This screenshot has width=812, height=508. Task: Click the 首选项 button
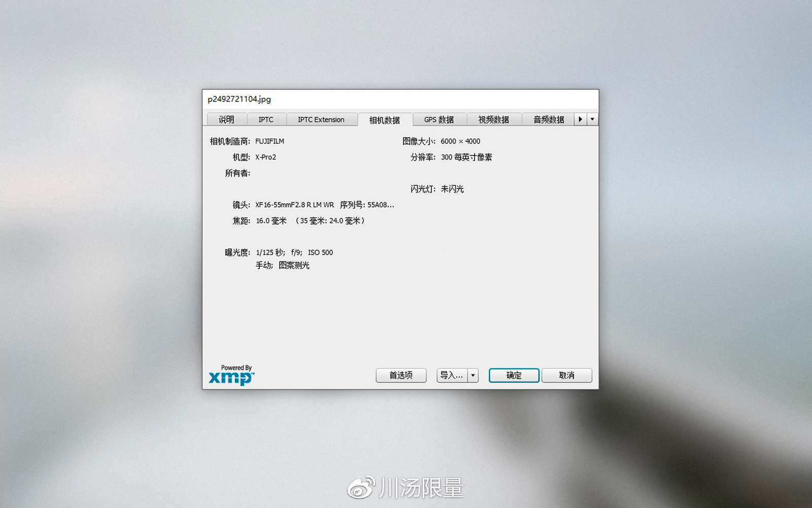[401, 375]
